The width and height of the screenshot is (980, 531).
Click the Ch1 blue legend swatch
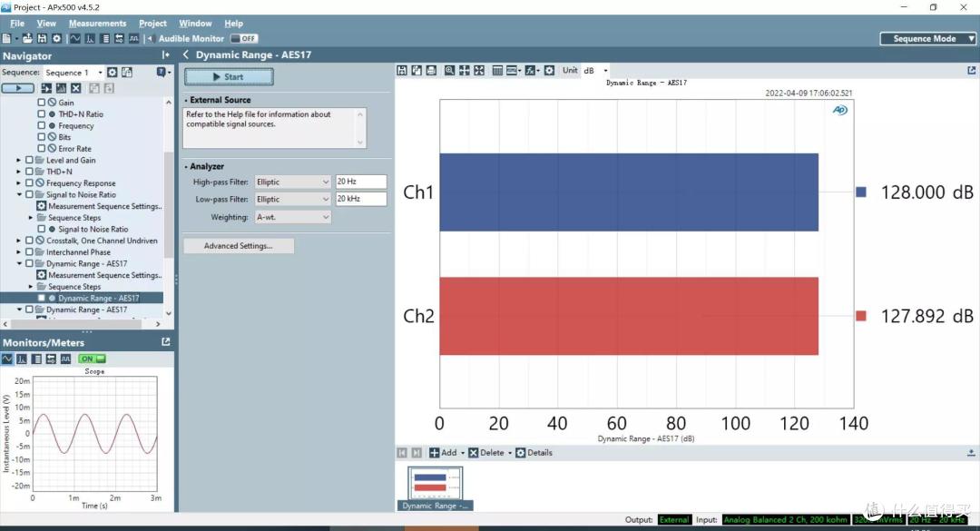pyautogui.click(x=860, y=192)
